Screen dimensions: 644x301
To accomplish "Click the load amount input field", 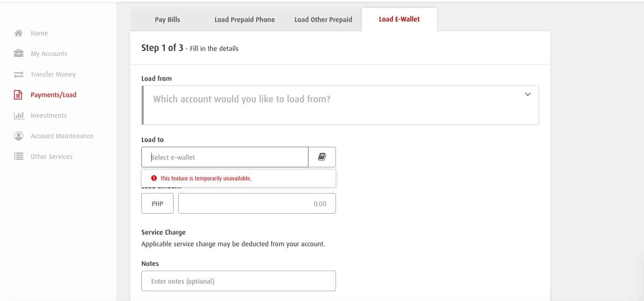I will point(257,204).
